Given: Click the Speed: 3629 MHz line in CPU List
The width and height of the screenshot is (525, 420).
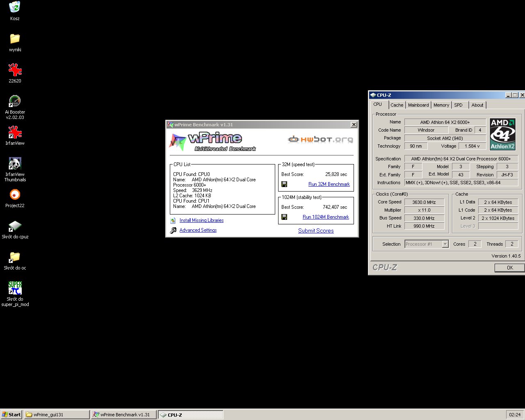Looking at the screenshot, I should [x=193, y=190].
